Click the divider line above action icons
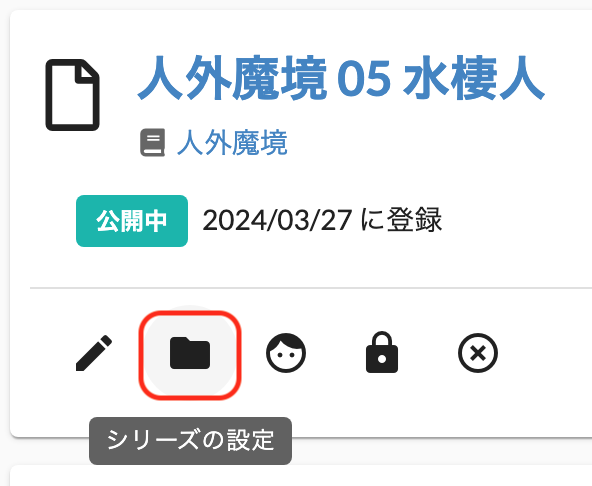Image resolution: width=592 pixels, height=486 pixels. (311, 288)
